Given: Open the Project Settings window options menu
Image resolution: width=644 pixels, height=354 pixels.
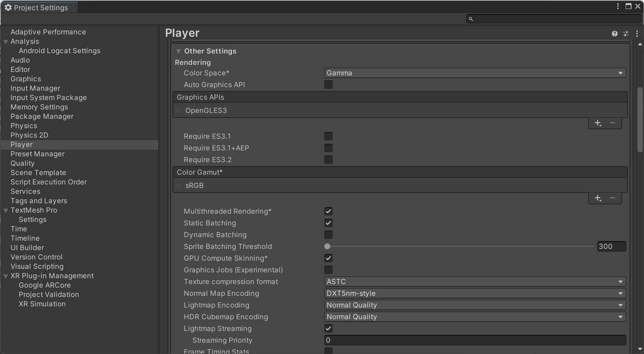Looking at the screenshot, I should coord(618,6).
